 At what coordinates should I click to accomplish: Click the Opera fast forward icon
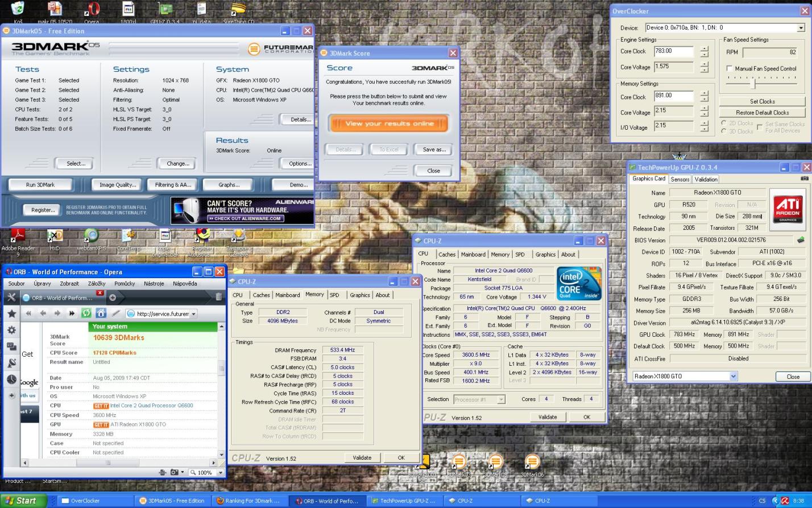click(x=72, y=313)
